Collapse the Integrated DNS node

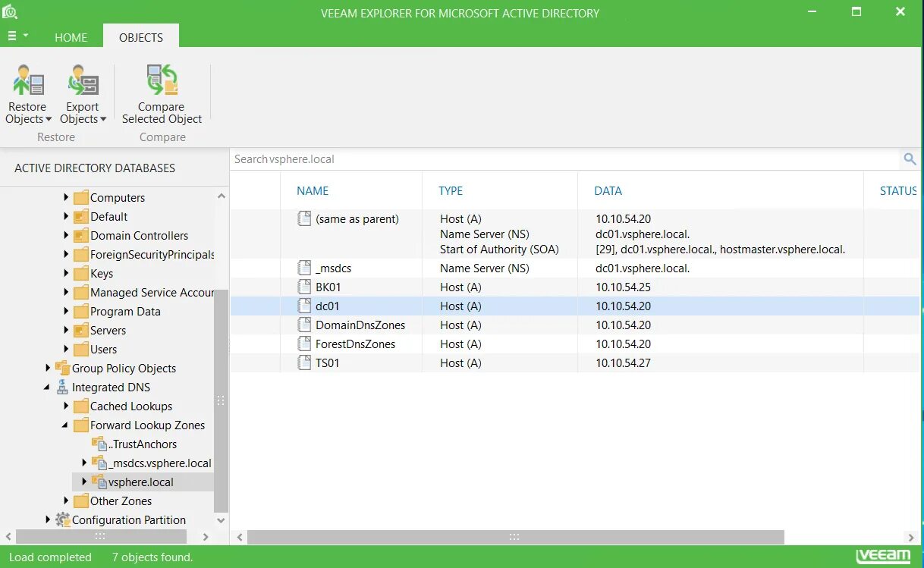48,388
